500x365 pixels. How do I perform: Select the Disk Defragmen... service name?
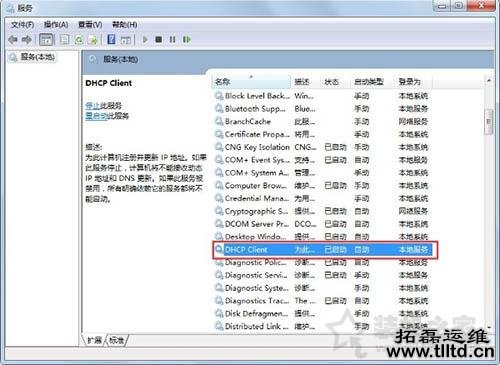[257, 313]
